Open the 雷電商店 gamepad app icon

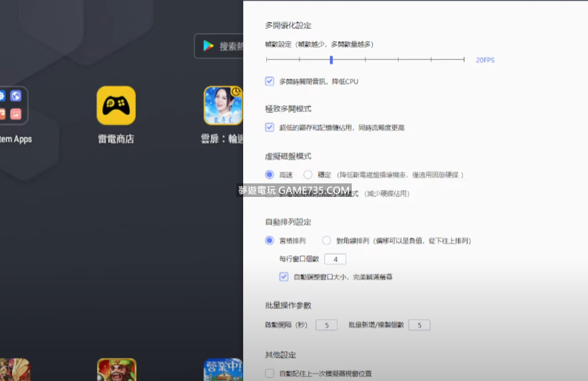point(116,105)
